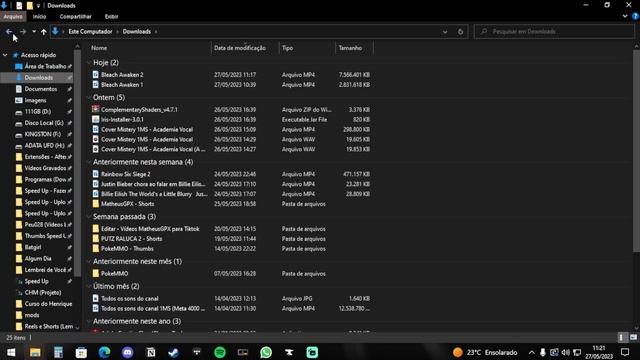Open WhatsApp from taskbar
This screenshot has height=360, width=640.
point(266,352)
